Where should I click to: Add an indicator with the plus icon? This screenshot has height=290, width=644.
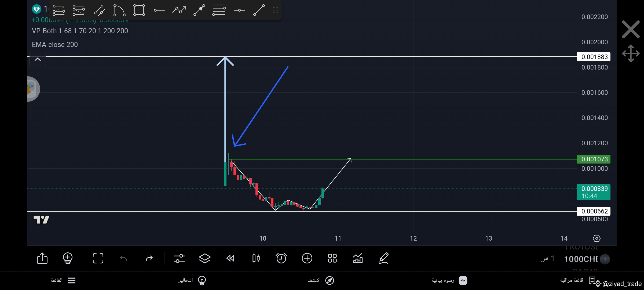click(x=307, y=258)
